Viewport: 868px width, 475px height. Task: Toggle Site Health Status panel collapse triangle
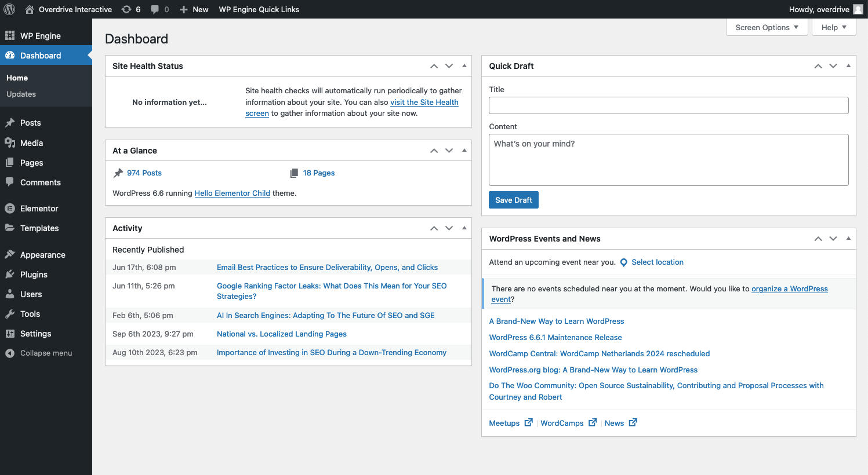coord(464,66)
